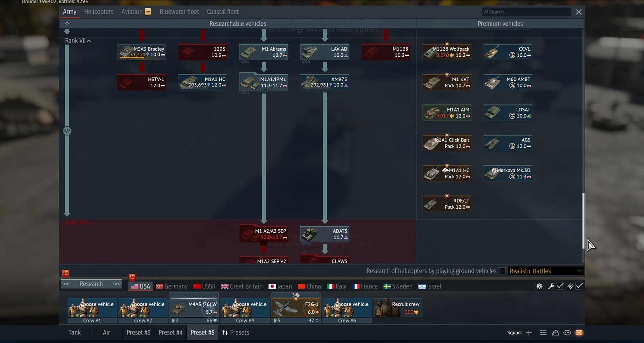This screenshot has height=343, width=644.
Task: Select the Germany nation tab
Action: [172, 286]
